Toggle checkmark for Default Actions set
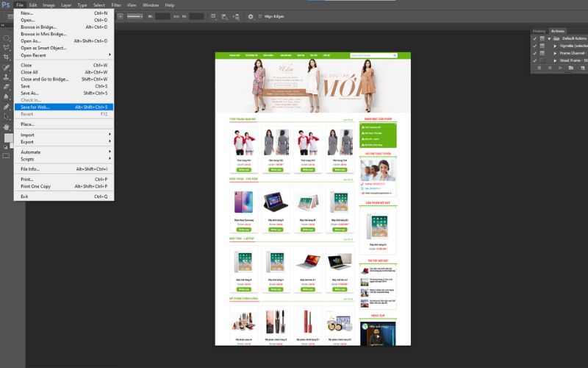The image size is (588, 368). [534, 38]
